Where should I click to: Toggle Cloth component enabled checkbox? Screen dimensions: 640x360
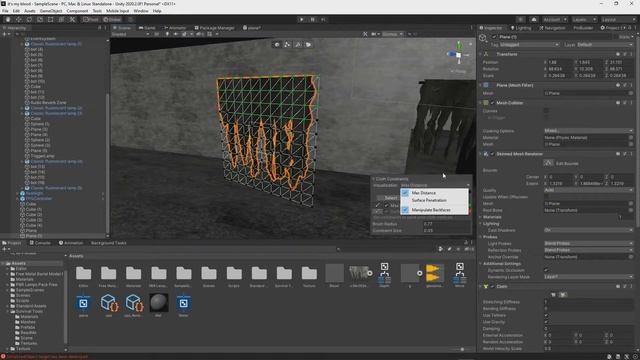click(492, 287)
